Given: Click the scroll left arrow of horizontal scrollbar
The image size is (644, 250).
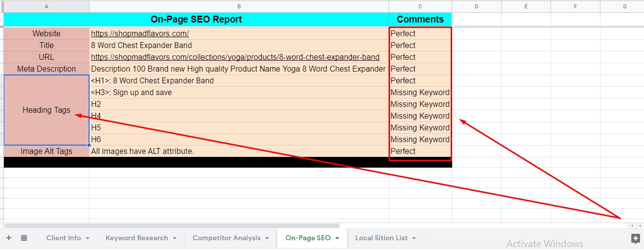Looking at the screenshot, I should click(632, 225).
